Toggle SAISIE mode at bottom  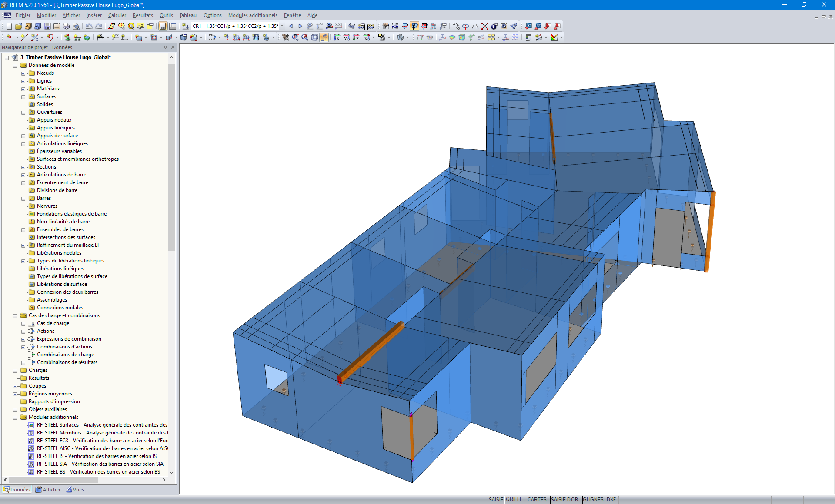[496, 499]
